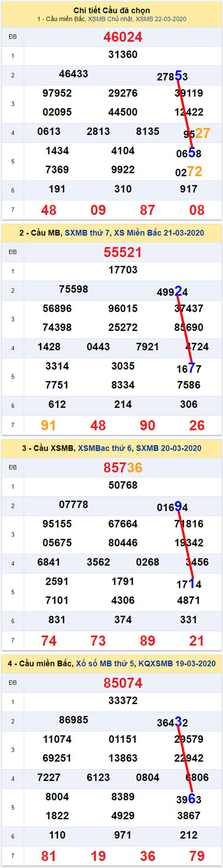Select the number 8334

[123, 385]
